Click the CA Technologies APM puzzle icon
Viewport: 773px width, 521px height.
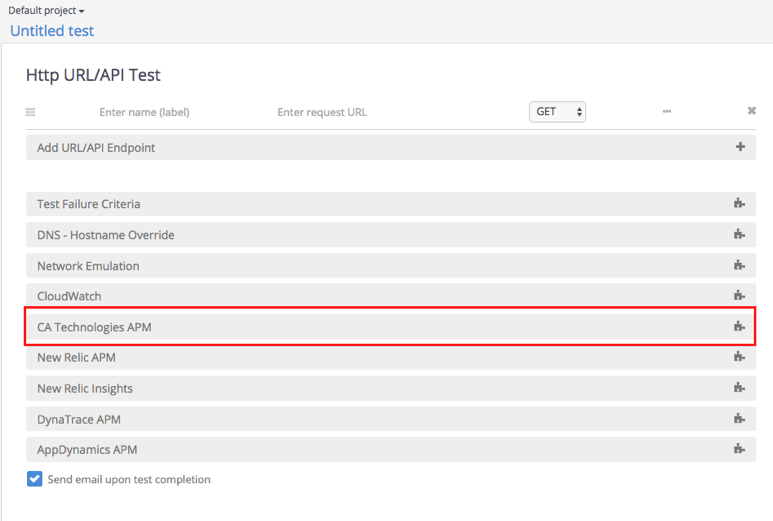pyautogui.click(x=739, y=327)
